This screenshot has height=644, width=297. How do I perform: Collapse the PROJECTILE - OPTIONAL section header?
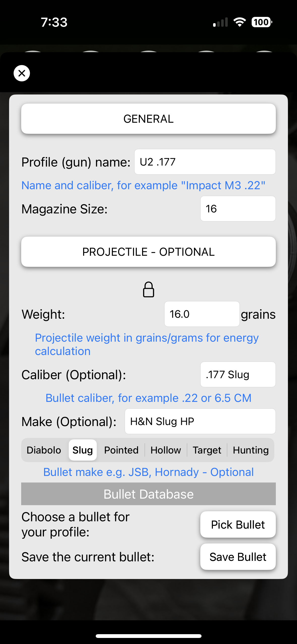(x=148, y=252)
